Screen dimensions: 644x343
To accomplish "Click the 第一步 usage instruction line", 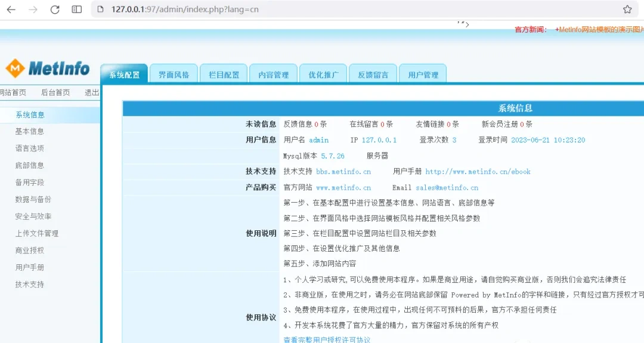I will pyautogui.click(x=389, y=202).
